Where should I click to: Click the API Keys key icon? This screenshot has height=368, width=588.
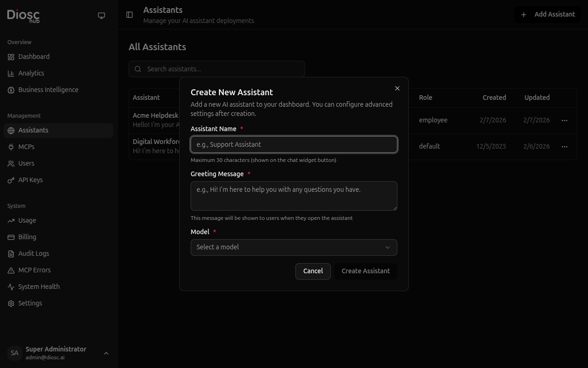pyautogui.click(x=11, y=180)
